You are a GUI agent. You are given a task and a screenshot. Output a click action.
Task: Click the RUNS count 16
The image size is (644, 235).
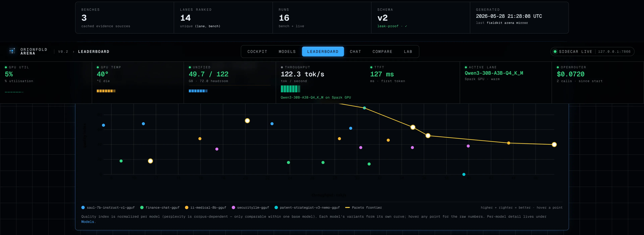(284, 18)
